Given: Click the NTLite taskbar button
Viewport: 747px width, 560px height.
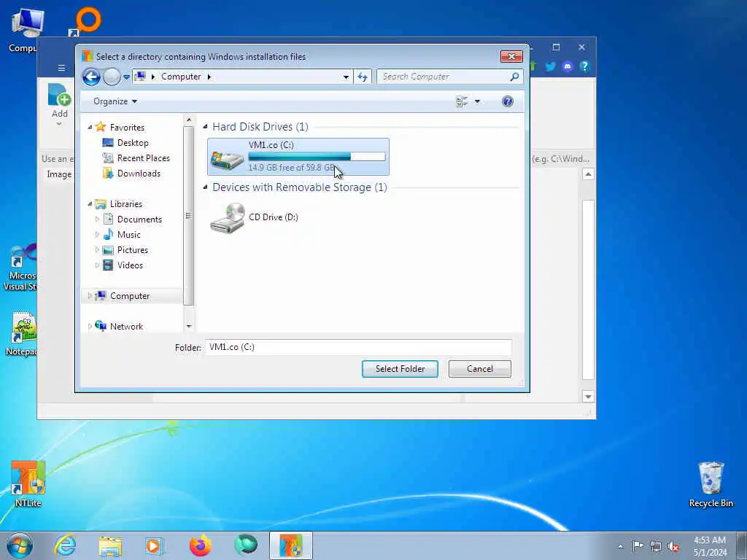Looking at the screenshot, I should pos(291,545).
